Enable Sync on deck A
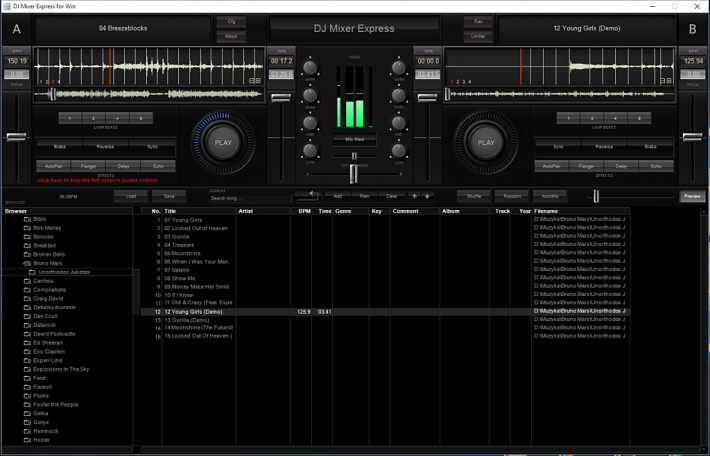Image resolution: width=710 pixels, height=456 pixels. tap(152, 147)
